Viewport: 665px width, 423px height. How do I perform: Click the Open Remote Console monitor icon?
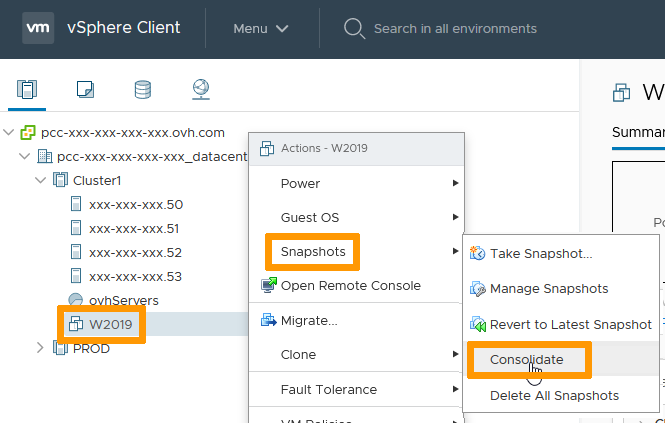tap(268, 286)
